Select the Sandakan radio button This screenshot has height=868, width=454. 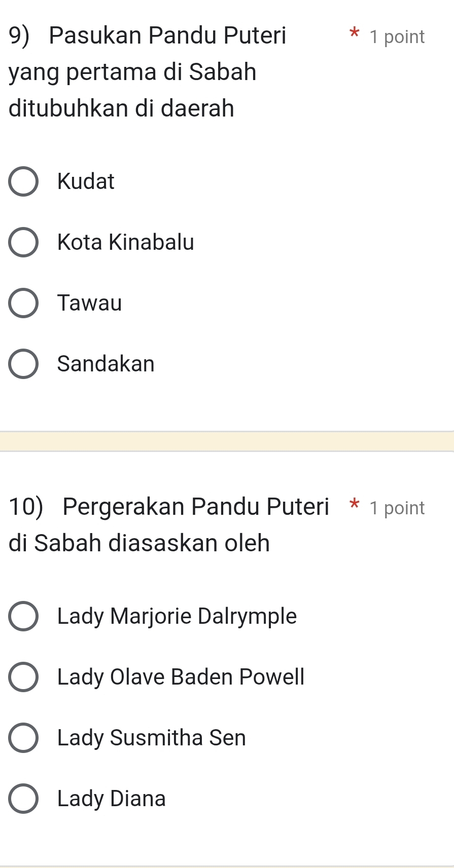click(23, 364)
